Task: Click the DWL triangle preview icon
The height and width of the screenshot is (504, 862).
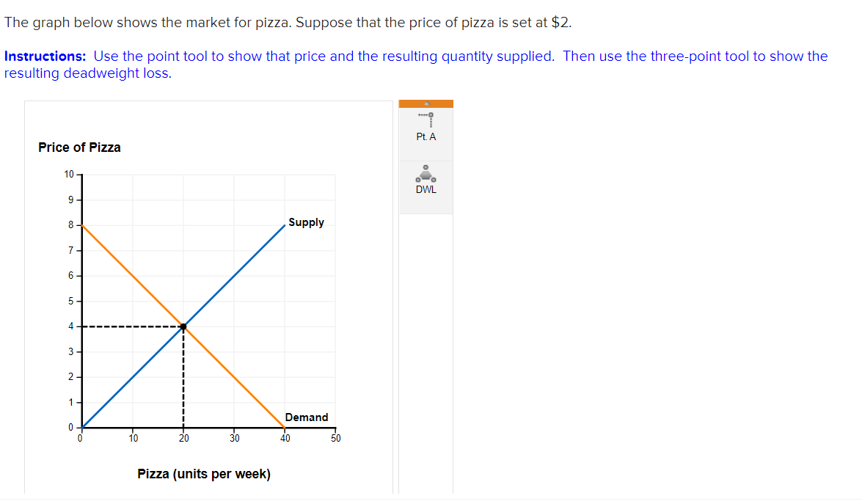Action: [x=425, y=173]
